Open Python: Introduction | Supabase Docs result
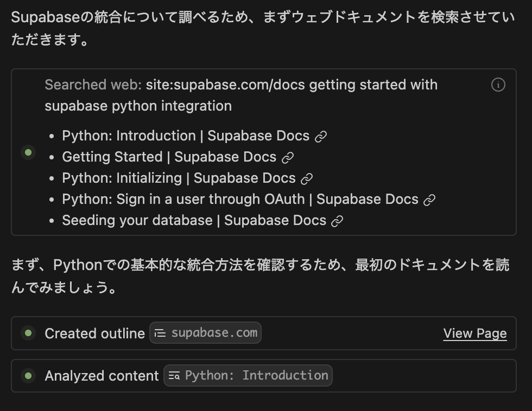The image size is (532, 411). point(185,136)
